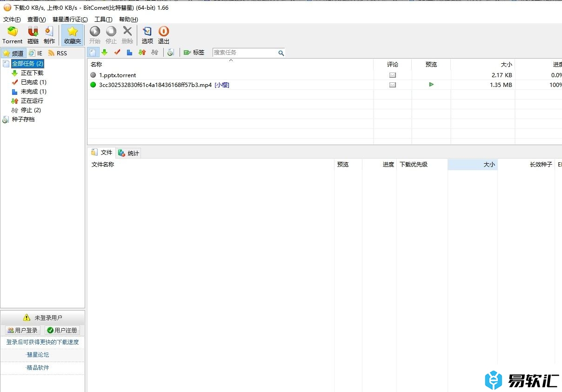Click the 1.35 MB size cell
The image size is (562, 392).
pyautogui.click(x=501, y=85)
